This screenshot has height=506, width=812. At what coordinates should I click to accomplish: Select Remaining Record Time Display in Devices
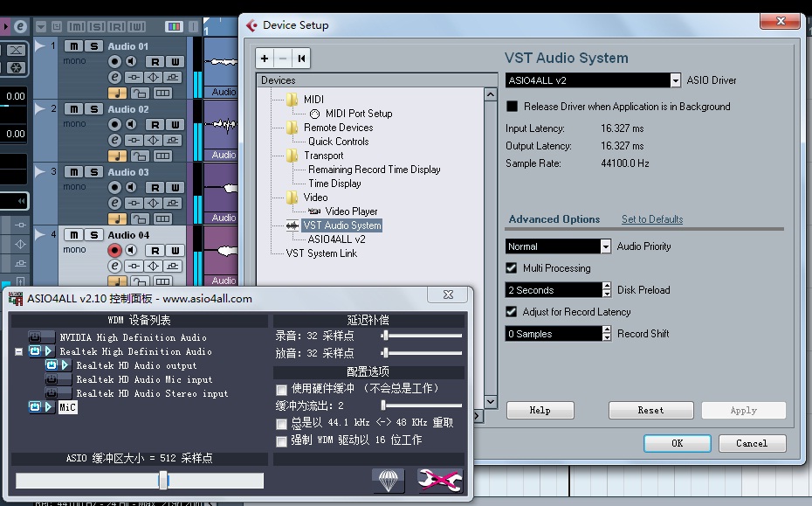point(375,170)
